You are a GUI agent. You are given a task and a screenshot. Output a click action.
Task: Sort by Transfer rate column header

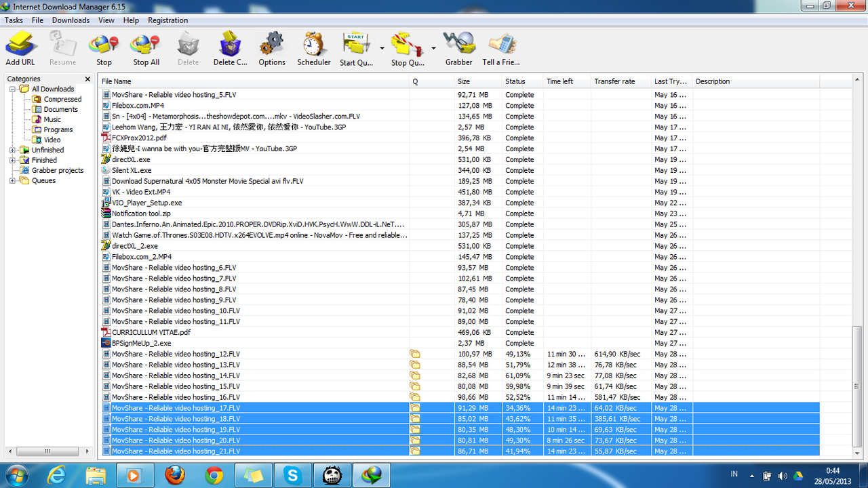point(620,81)
